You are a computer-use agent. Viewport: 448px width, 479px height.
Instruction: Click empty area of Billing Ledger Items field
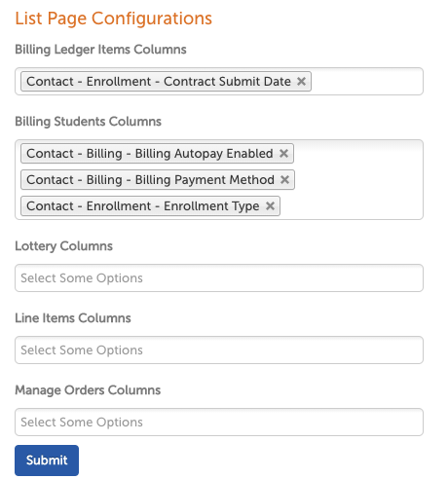[x=367, y=82]
